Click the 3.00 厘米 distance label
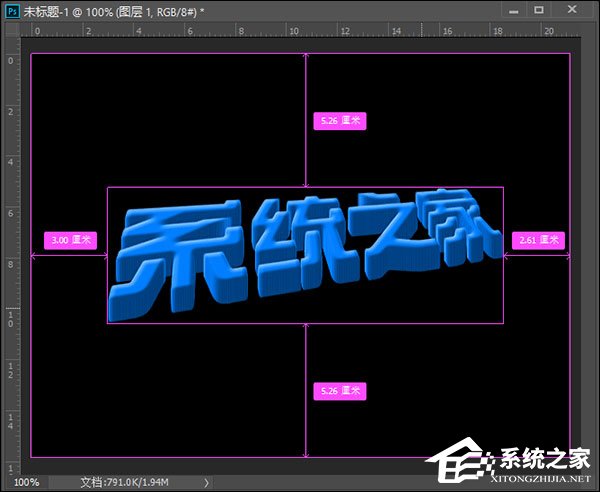This screenshot has width=600, height=492. [x=70, y=240]
